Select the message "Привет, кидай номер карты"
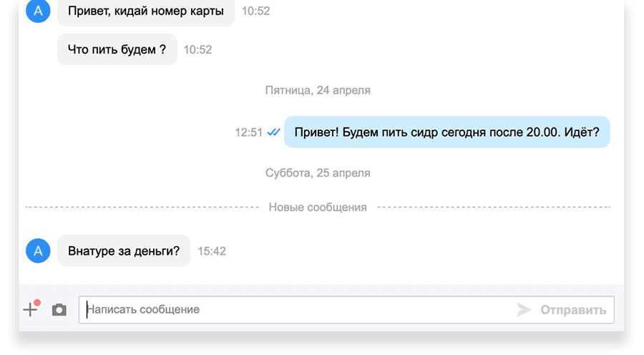Screen dimensions: 644x355 tap(146, 11)
